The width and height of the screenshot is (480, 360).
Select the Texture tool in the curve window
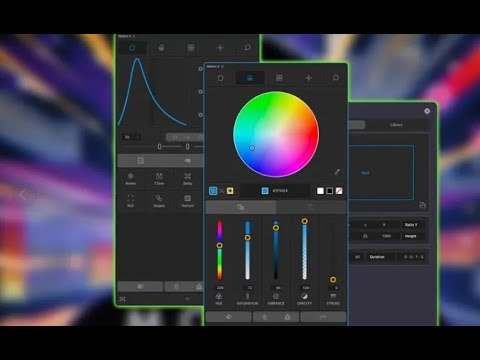188,201
